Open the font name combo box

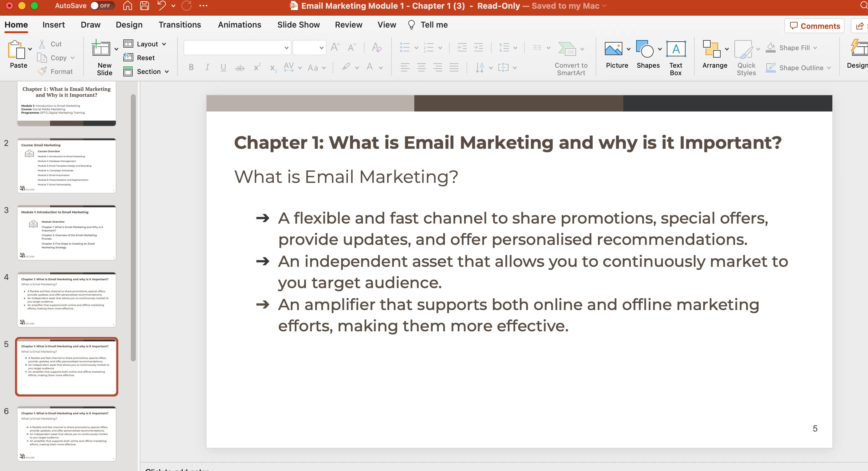[237, 48]
